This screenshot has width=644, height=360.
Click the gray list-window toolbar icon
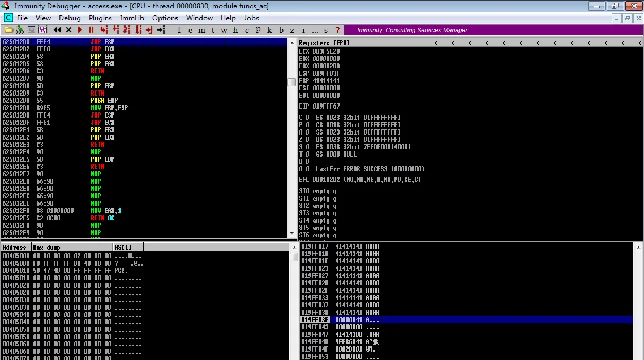[31, 30]
